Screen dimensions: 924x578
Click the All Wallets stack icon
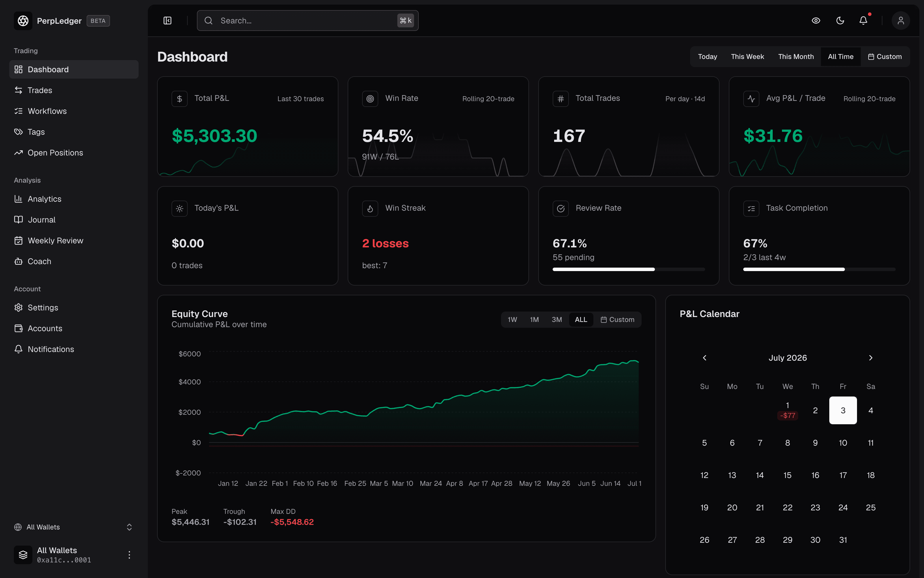tap(23, 555)
